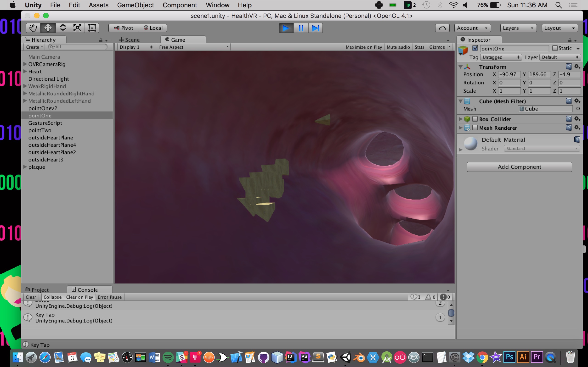Select the Rect Transform tool
This screenshot has width=588, height=367.
92,28
